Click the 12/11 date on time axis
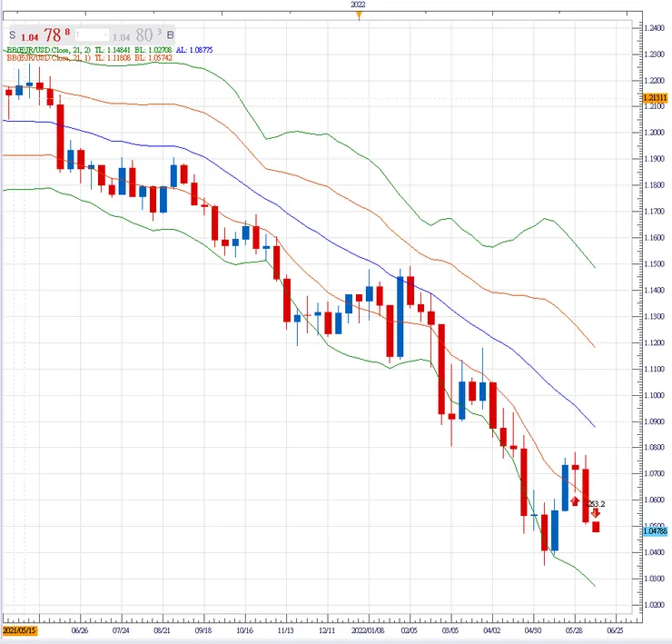The height and width of the screenshot is (644, 672). (x=327, y=630)
